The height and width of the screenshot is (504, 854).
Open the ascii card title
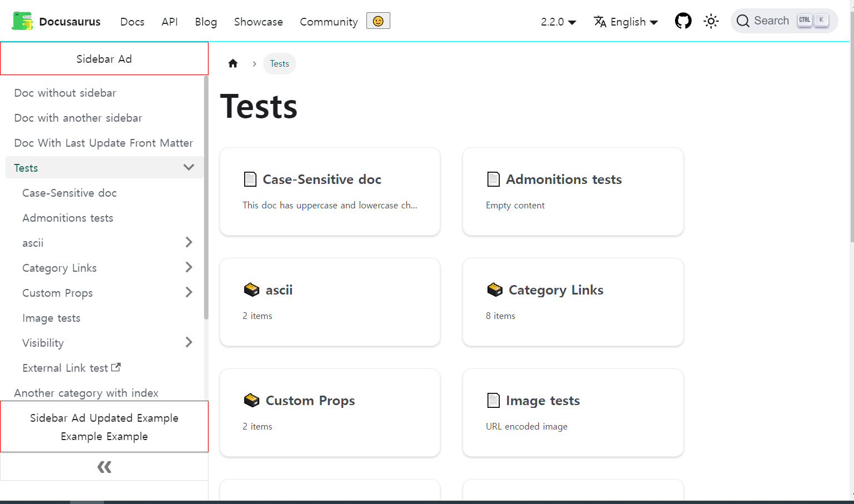[x=279, y=290]
